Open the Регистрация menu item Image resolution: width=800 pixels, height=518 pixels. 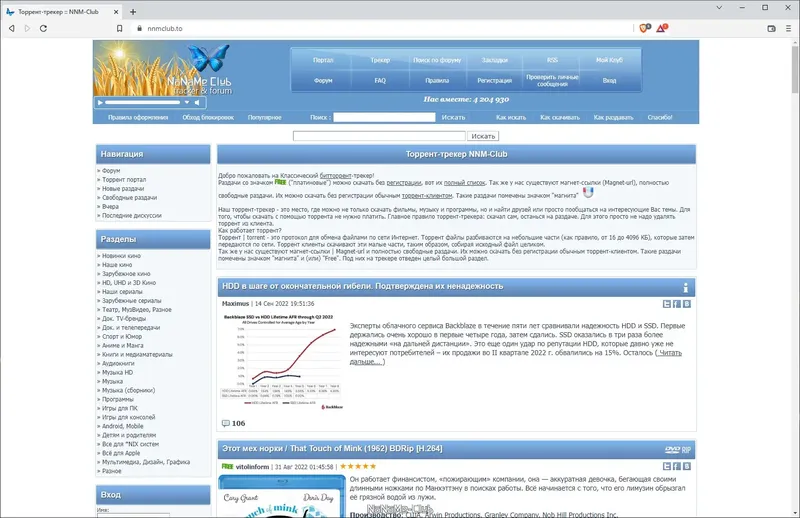click(x=494, y=81)
